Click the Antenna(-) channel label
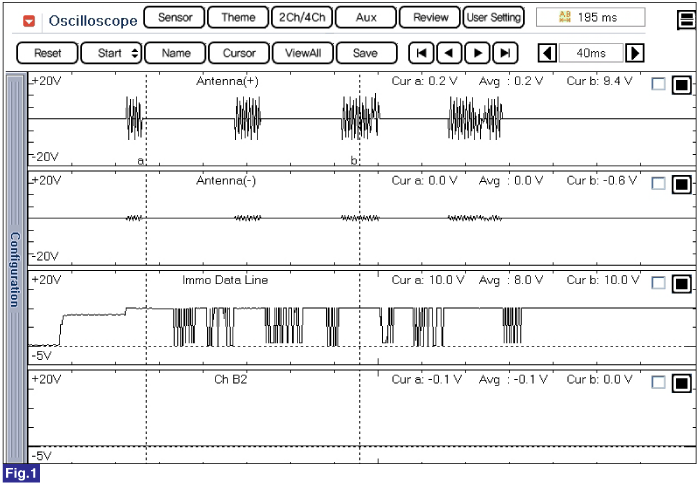The width and height of the screenshot is (700, 485). (x=226, y=181)
